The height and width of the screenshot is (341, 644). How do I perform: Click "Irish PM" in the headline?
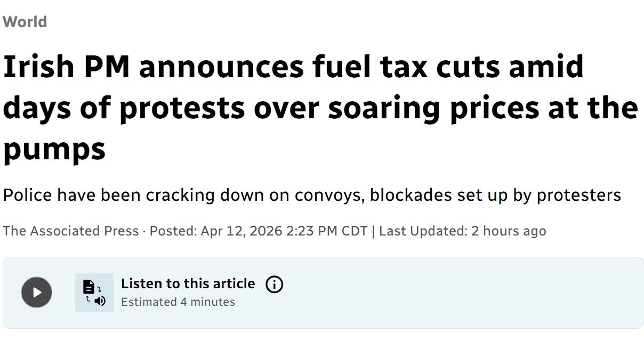66,67
